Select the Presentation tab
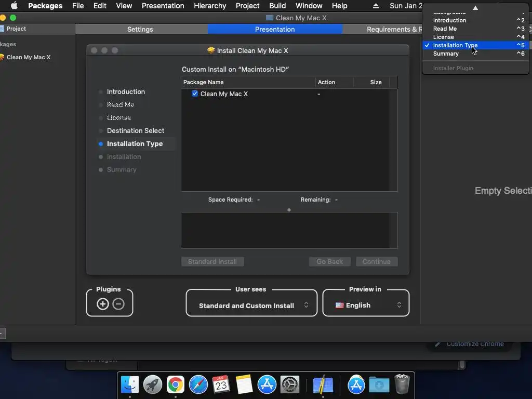The width and height of the screenshot is (532, 399). [x=275, y=29]
